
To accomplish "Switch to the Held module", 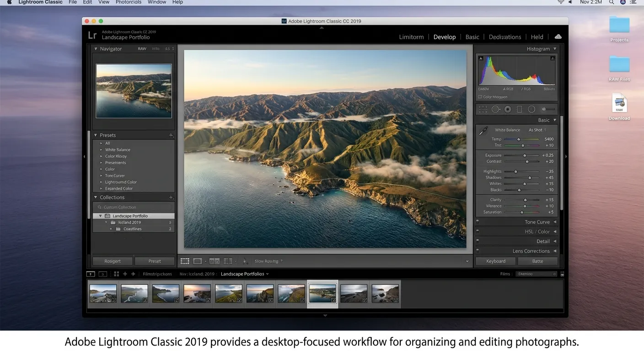I will [537, 37].
